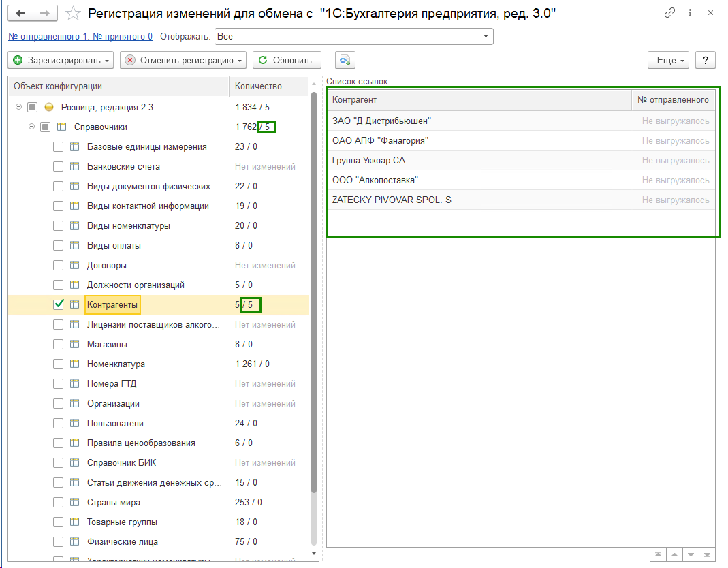This screenshot has height=568, width=728.
Task: Move down one row in links list
Action: [x=691, y=554]
